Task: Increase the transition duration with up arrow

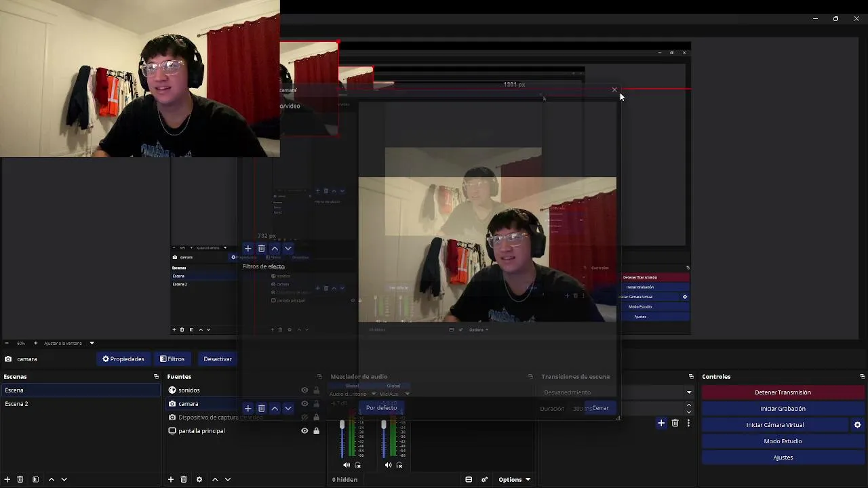Action: [689, 405]
